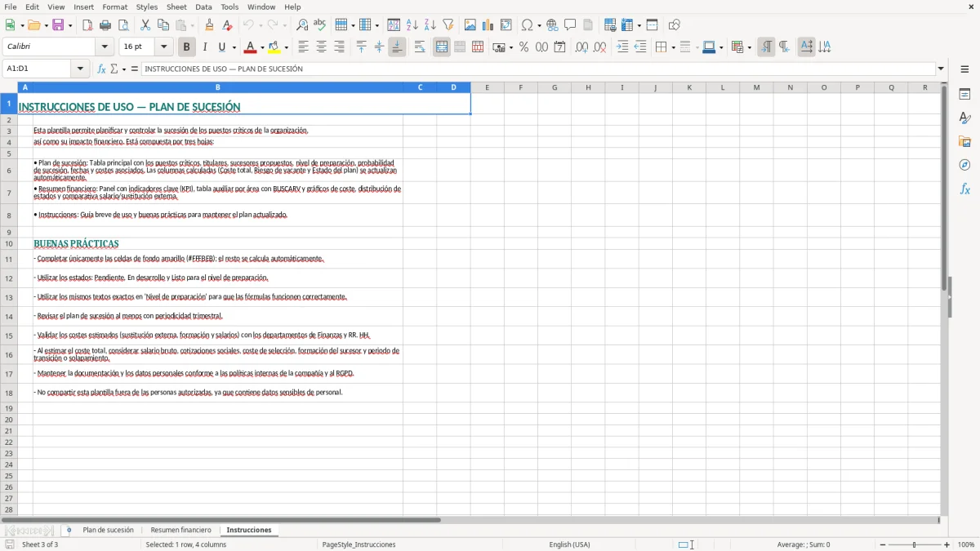
Task: Insert an image
Action: click(x=470, y=25)
